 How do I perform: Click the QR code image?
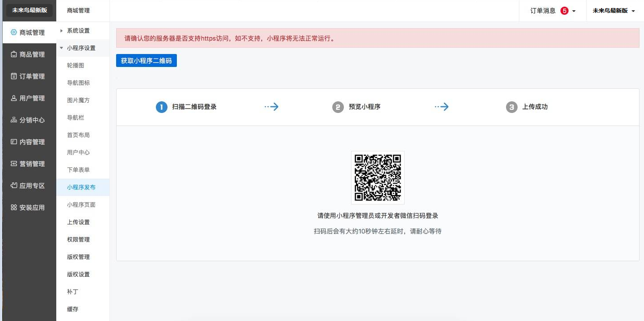[378, 178]
